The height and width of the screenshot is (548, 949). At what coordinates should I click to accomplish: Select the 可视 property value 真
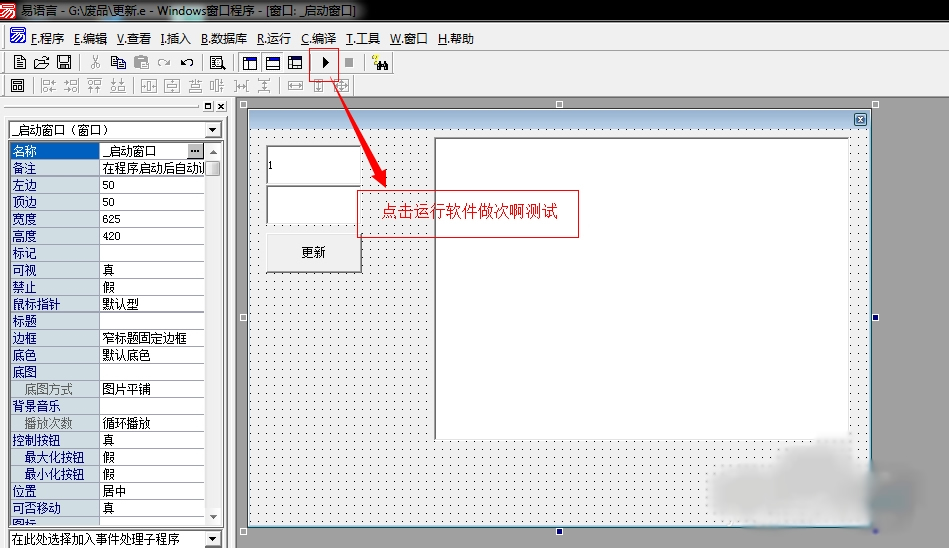[x=152, y=270]
